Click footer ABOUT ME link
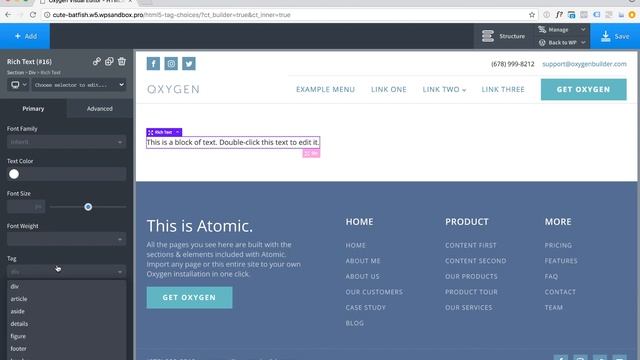The image size is (640, 360). (363, 261)
